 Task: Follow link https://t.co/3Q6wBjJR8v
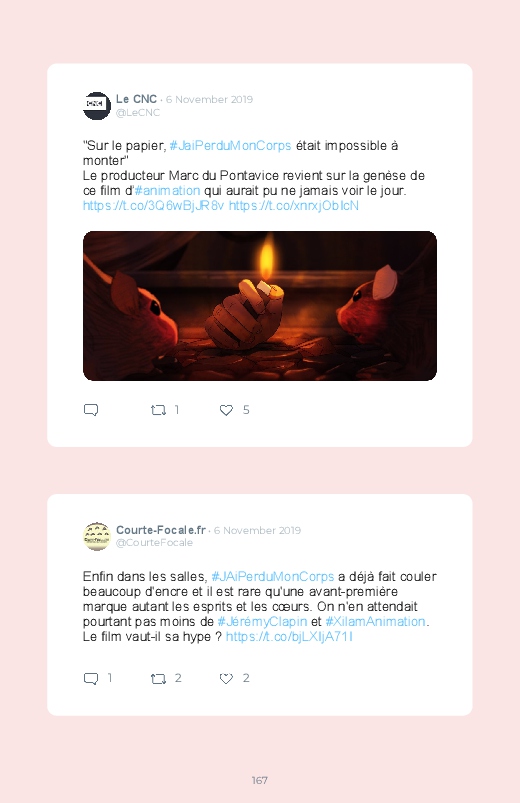pyautogui.click(x=153, y=205)
